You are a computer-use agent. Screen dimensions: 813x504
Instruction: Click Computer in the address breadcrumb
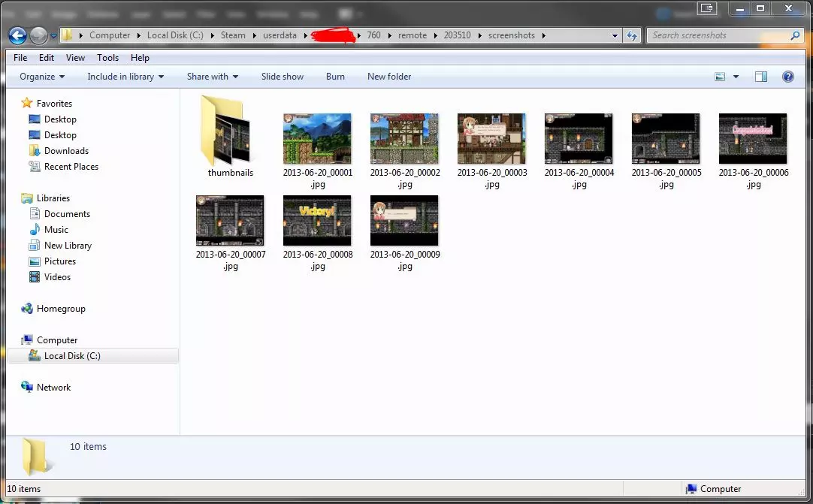(x=110, y=35)
